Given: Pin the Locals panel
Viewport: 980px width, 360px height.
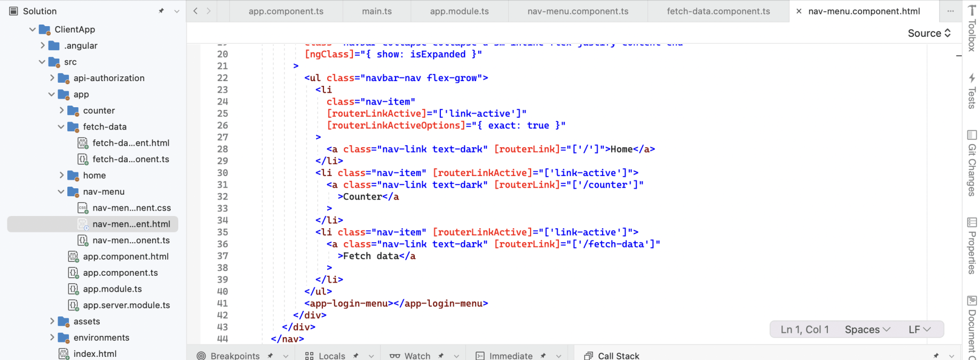Looking at the screenshot, I should pos(356,356).
